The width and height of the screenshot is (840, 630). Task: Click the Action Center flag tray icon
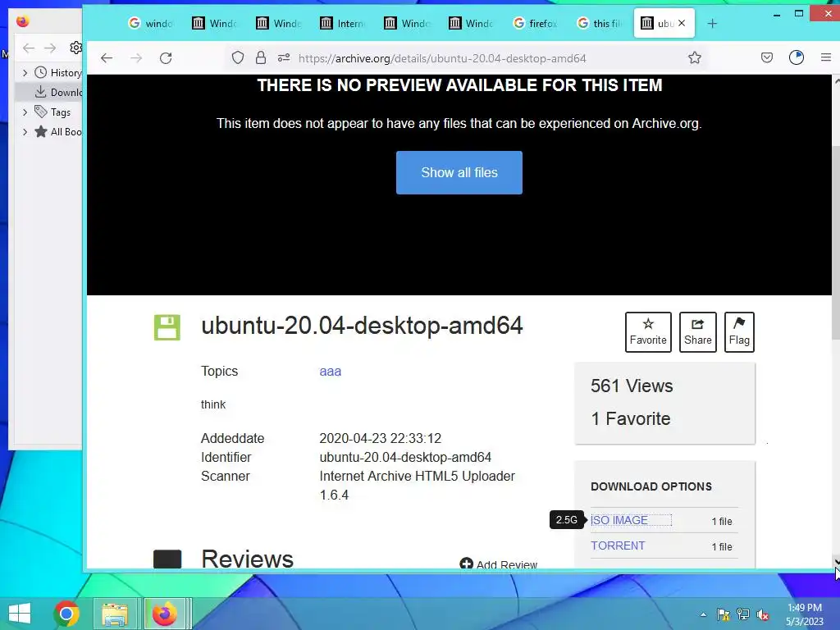coord(724,614)
